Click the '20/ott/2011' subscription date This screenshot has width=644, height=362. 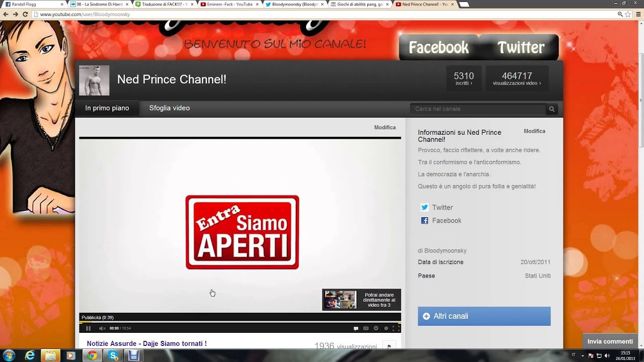(535, 262)
